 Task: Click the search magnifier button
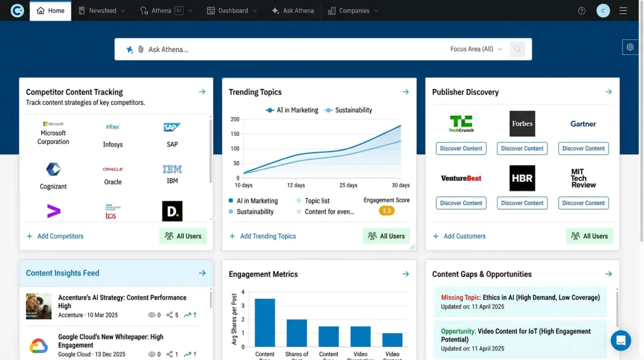tap(517, 50)
